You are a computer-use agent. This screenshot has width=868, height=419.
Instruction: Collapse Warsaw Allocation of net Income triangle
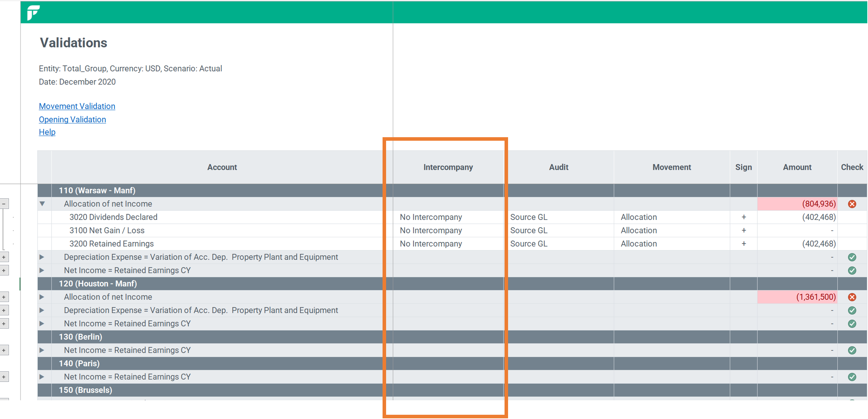pos(42,204)
